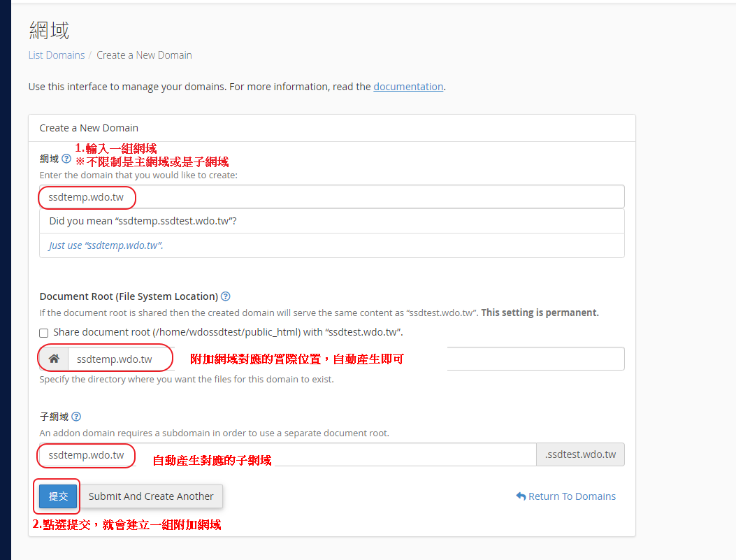
Task: Click the arrow icon beside Return To Domains
Action: point(521,496)
